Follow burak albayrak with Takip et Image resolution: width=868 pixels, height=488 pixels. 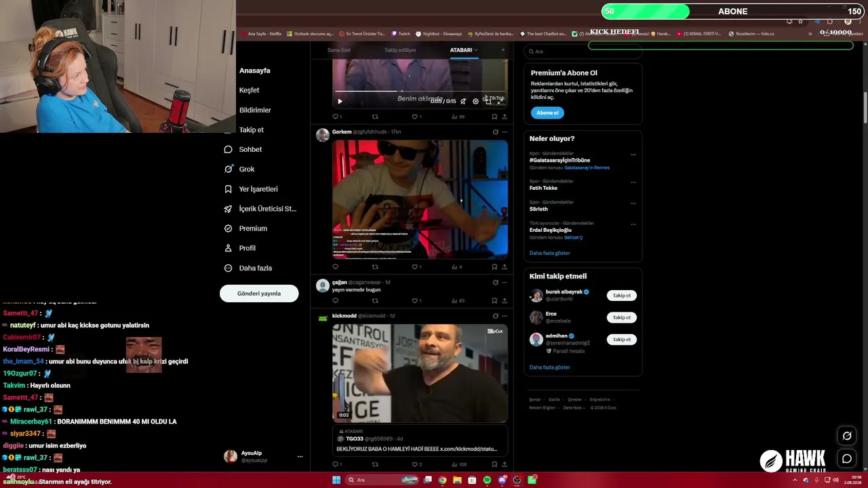(622, 296)
